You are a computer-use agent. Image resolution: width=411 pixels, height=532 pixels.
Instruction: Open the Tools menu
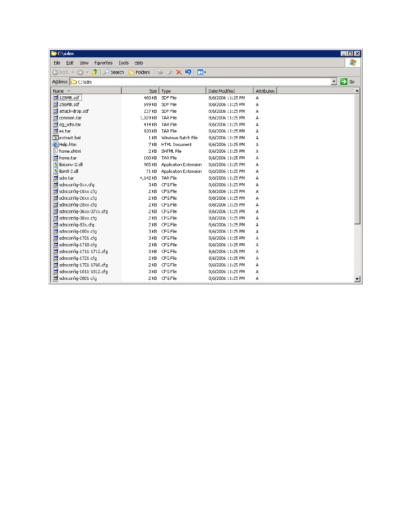point(124,63)
